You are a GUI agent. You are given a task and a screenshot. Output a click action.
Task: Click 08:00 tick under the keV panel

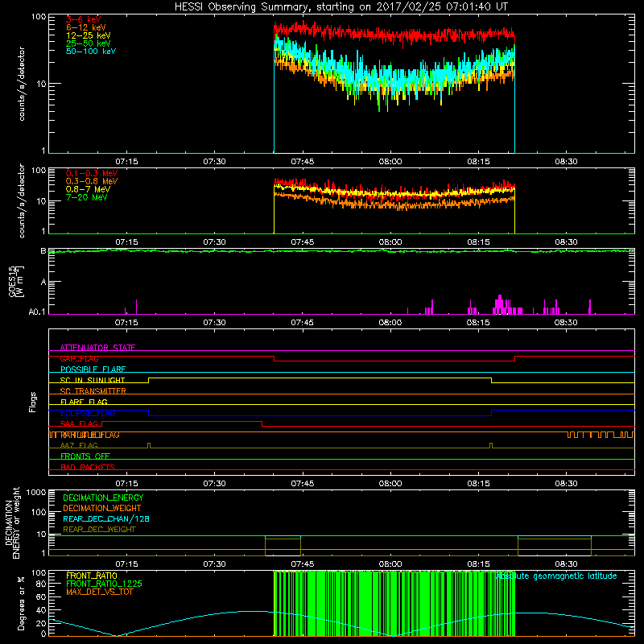point(390,162)
